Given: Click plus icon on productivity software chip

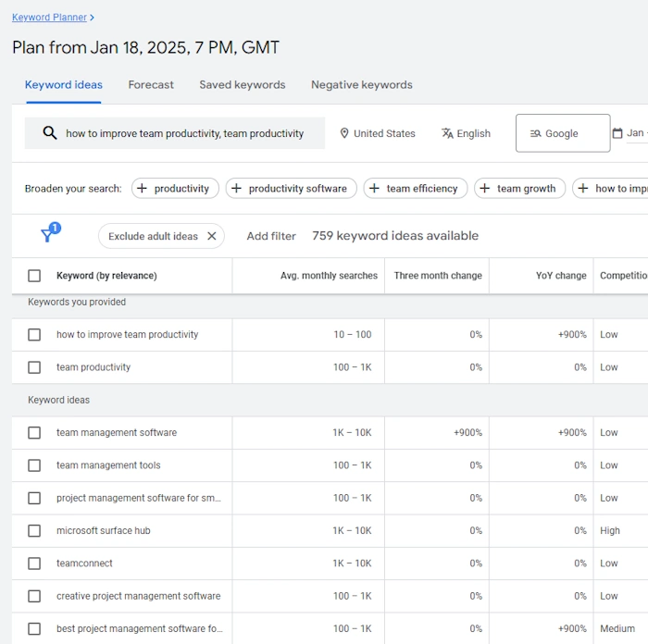Looking at the screenshot, I should tap(236, 189).
